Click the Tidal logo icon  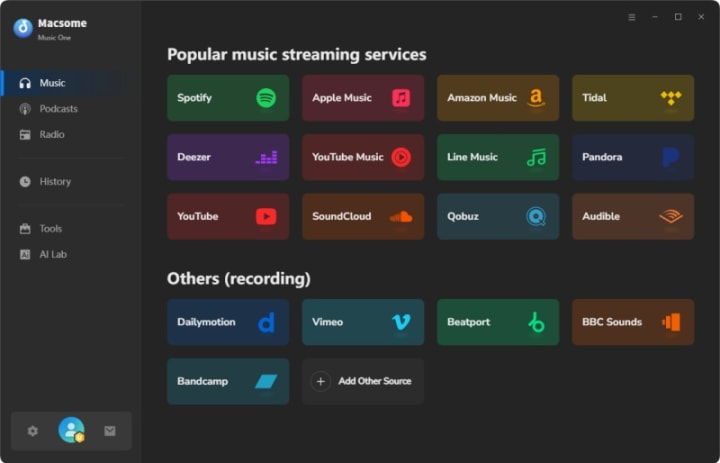(x=671, y=98)
